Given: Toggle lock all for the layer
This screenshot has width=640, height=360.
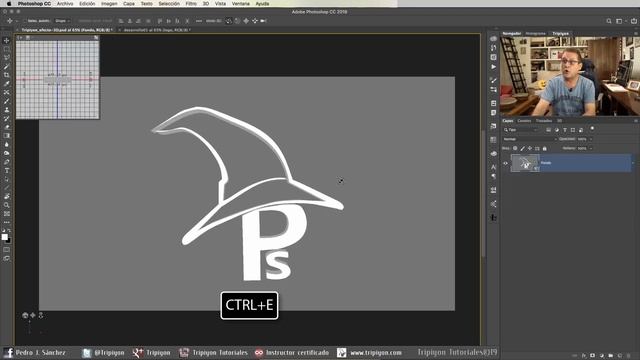Looking at the screenshot, I should point(544,148).
